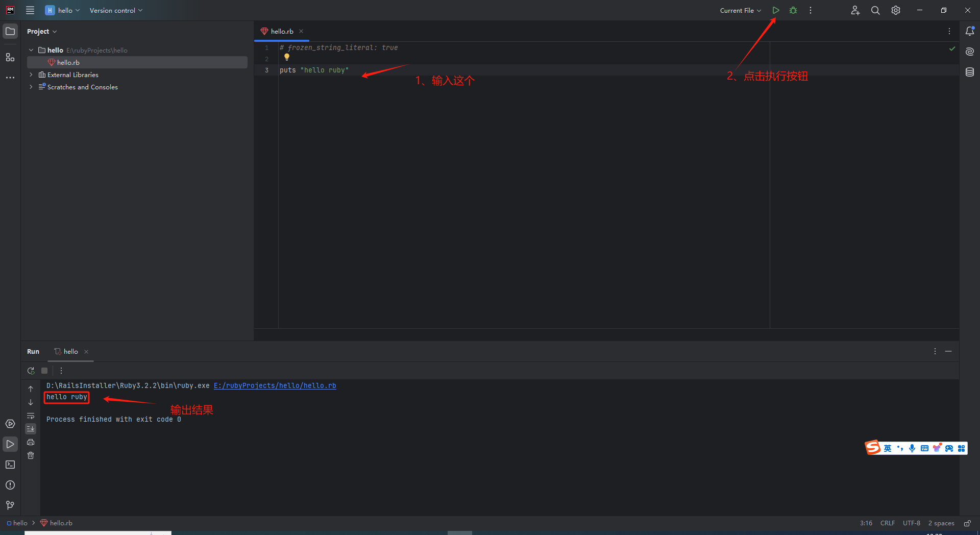Screen dimensions: 980x535
Task: Hide the Run tool window
Action: (948, 351)
